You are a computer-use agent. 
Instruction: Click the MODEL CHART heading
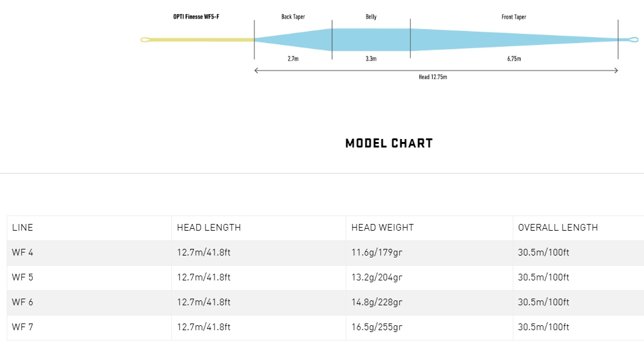(x=389, y=143)
